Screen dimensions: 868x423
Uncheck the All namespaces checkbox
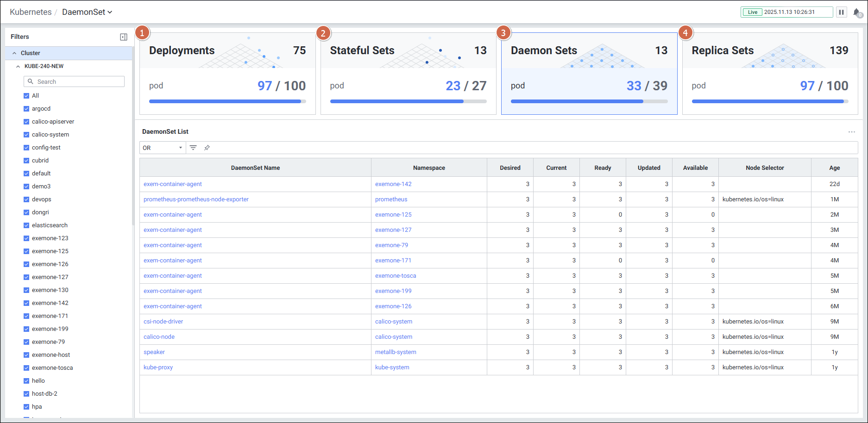click(26, 96)
